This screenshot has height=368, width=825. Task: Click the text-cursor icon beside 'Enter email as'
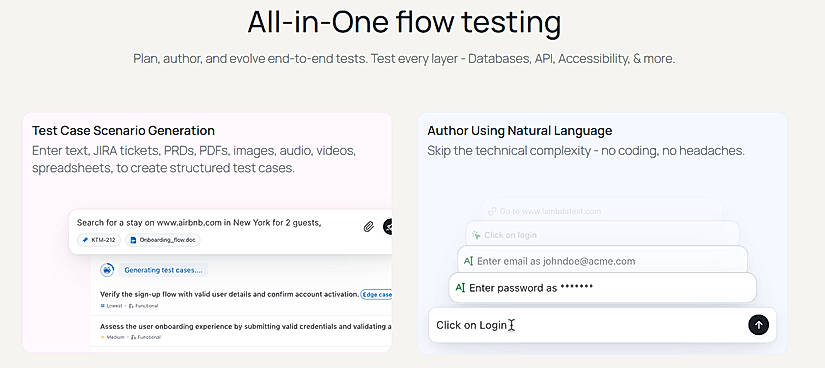(468, 261)
